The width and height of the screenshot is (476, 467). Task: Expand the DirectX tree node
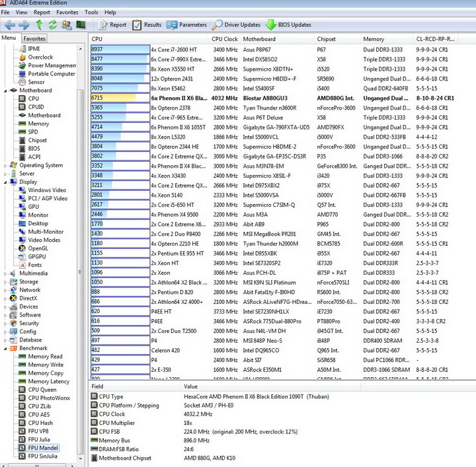(5, 299)
